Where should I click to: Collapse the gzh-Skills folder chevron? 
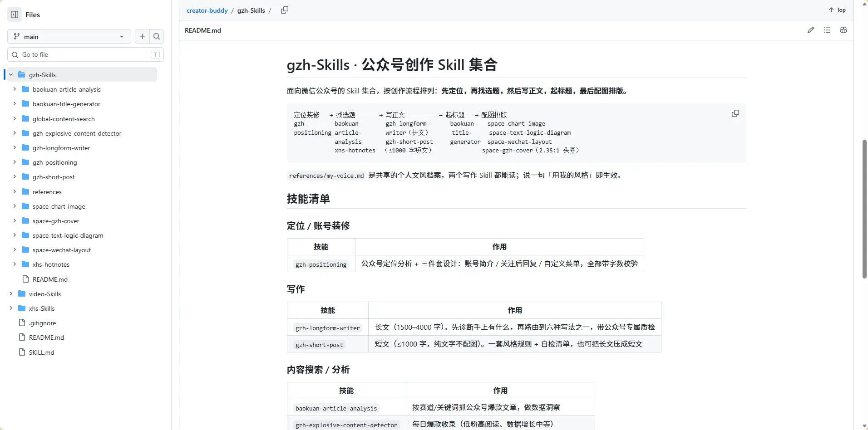tap(11, 75)
